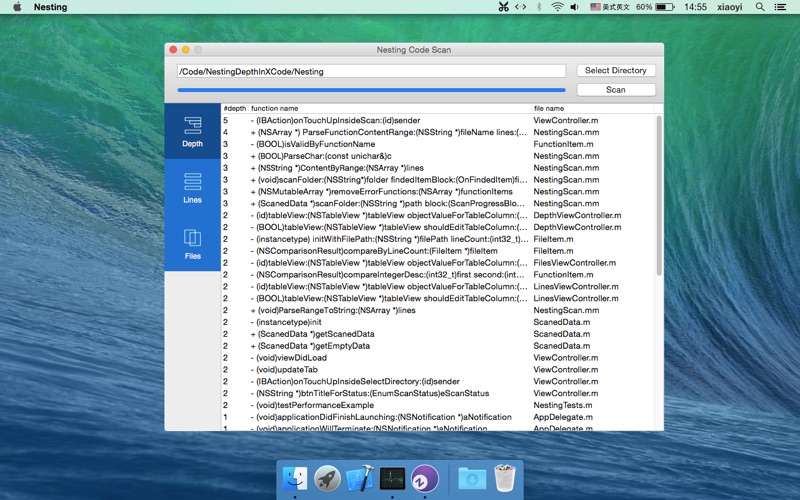Open the Downloads folder in Dock
Viewport: 800px width, 500px height.
point(472,479)
